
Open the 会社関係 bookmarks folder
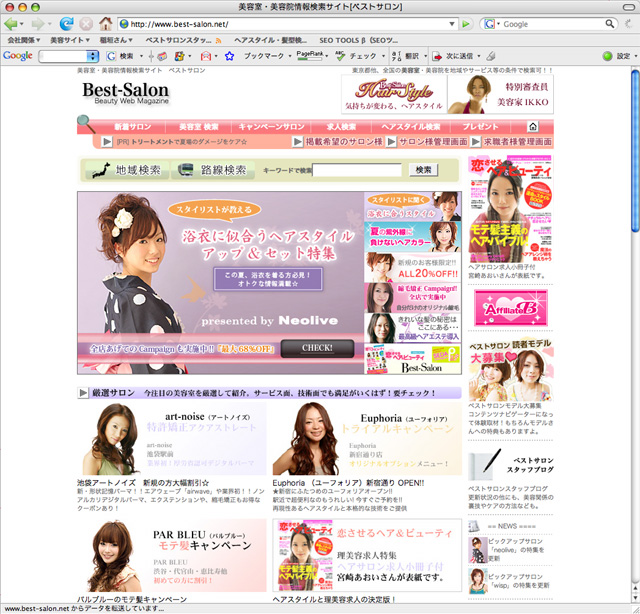tap(24, 40)
